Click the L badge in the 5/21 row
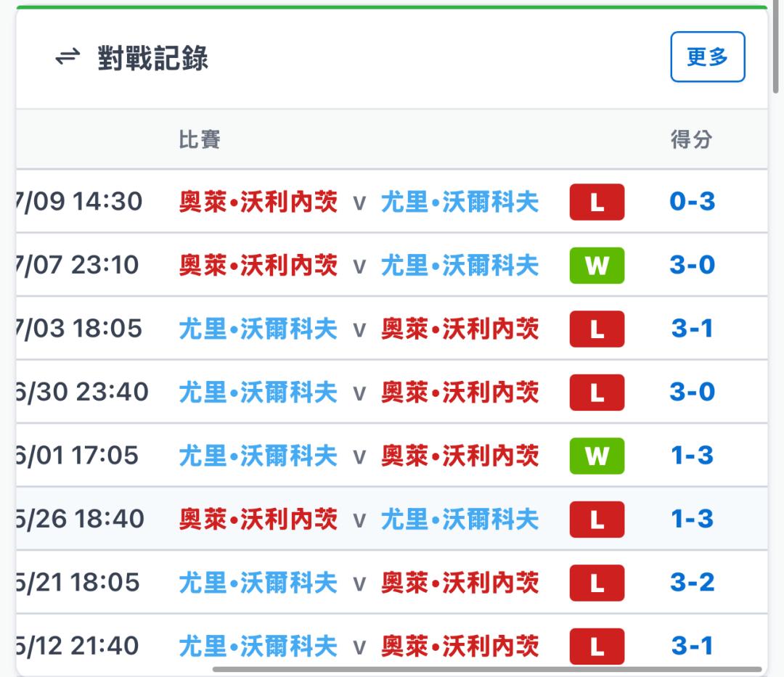784x677 pixels. [597, 583]
